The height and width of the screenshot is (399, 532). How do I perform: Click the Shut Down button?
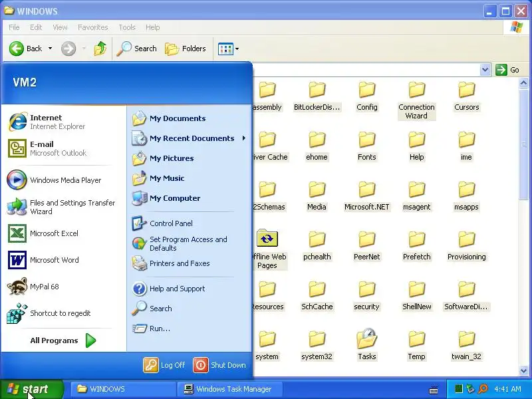click(x=219, y=365)
